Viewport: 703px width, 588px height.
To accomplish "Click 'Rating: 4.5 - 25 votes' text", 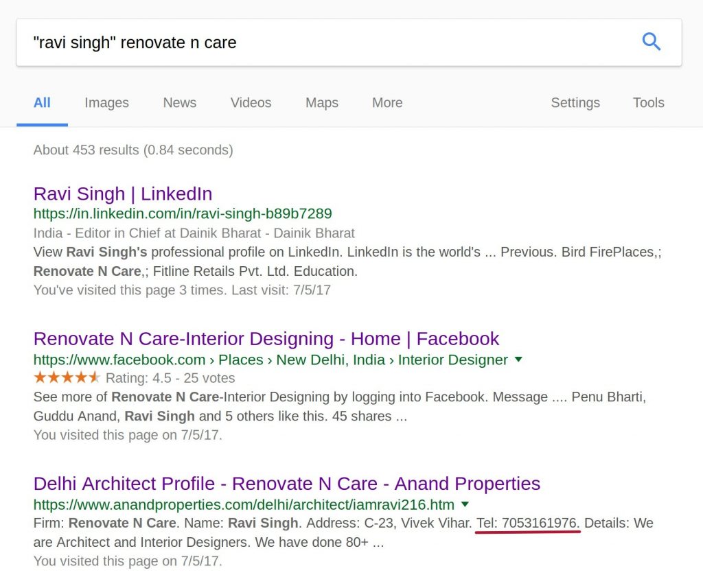I will 170,378.
